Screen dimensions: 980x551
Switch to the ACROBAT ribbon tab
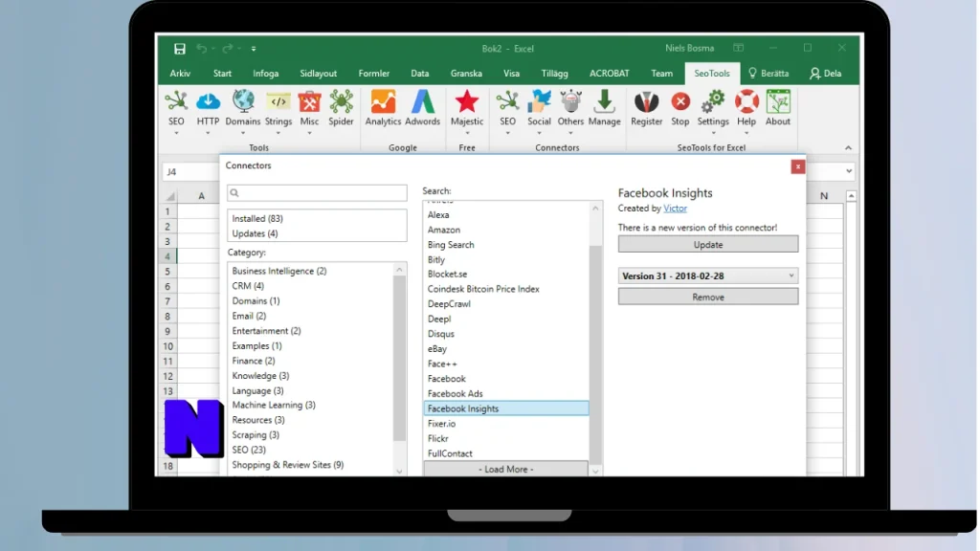[610, 73]
